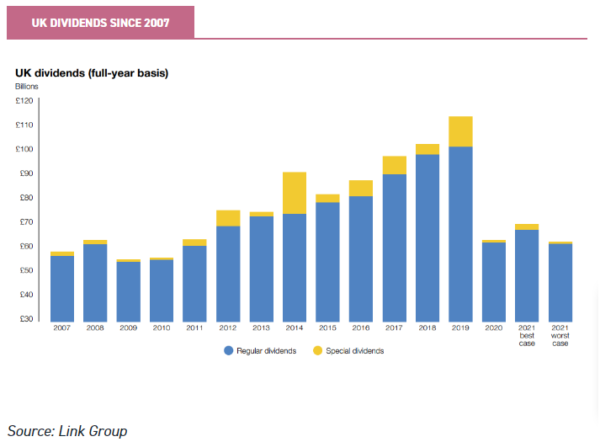600x442 pixels.
Task: Click the blue regular dividends bar for 2016
Action: (x=361, y=259)
